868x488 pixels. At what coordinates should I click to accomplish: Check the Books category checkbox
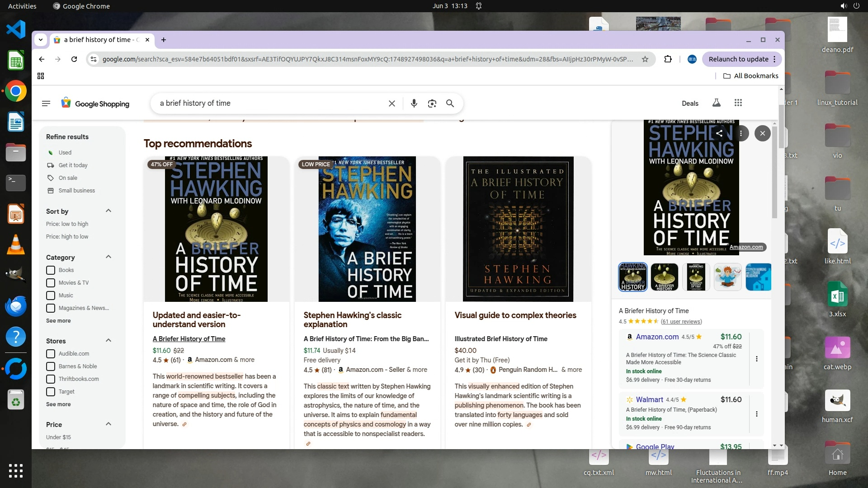click(51, 270)
